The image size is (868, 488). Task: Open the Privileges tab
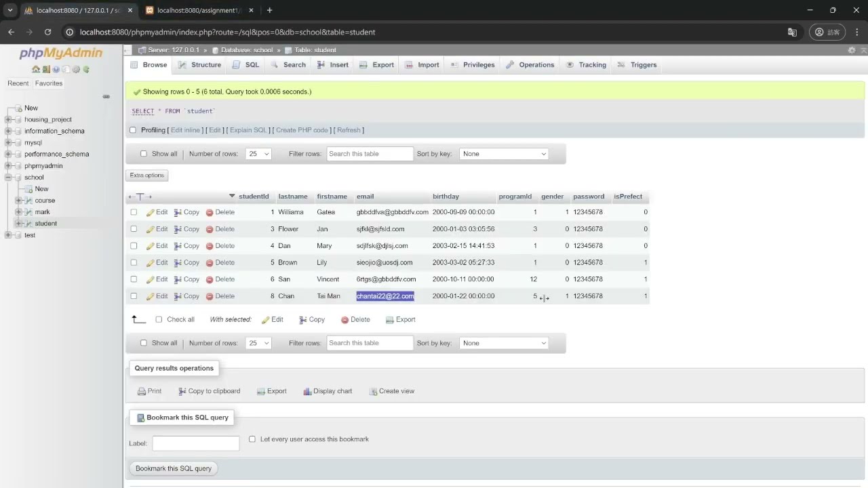[x=473, y=65]
